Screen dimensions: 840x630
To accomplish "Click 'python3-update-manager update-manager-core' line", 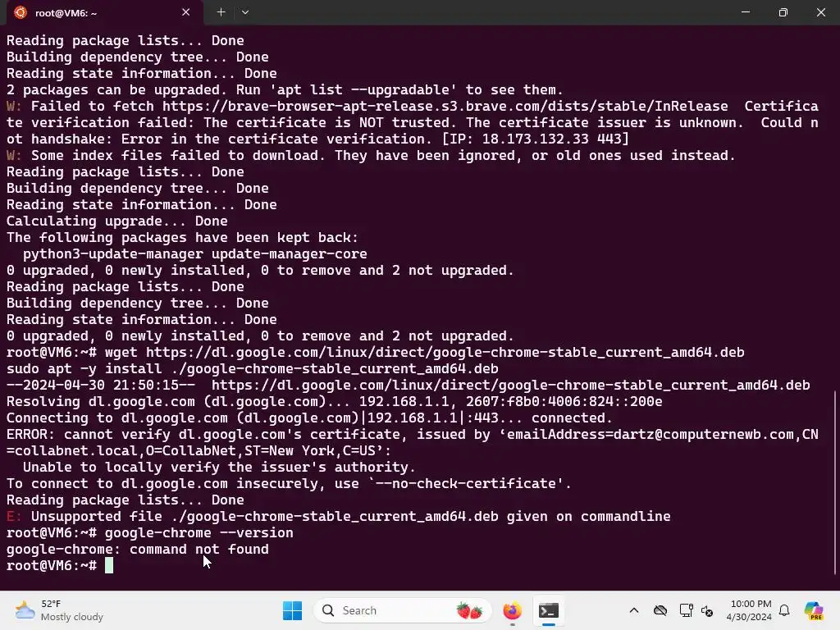I will 195,253.
